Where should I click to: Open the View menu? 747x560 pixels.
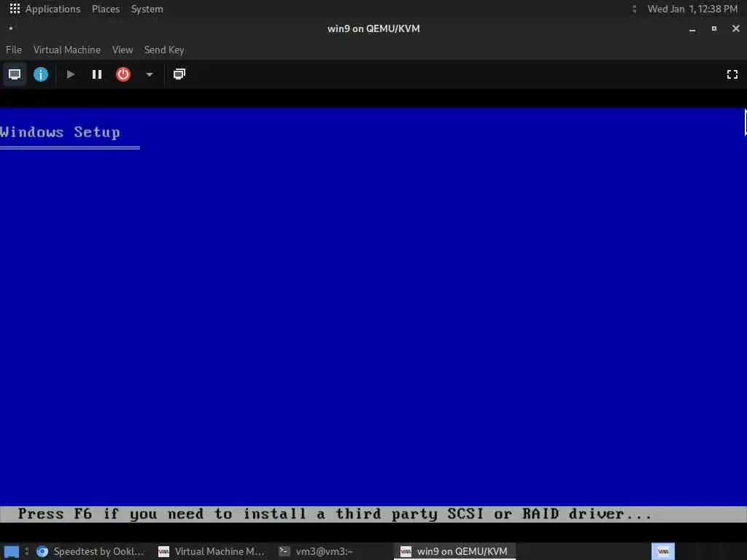(123, 50)
